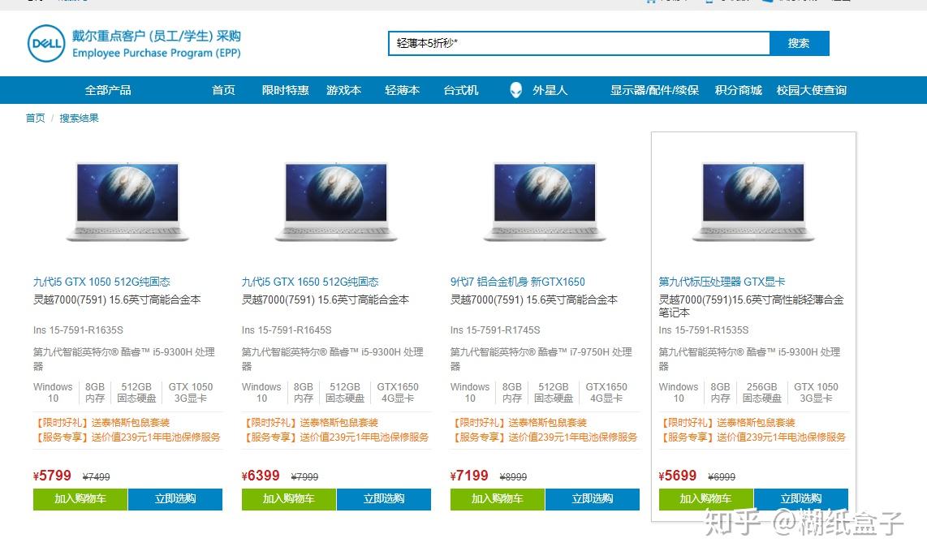Open laptop image of R1645S product
The height and width of the screenshot is (560, 927).
click(x=336, y=201)
